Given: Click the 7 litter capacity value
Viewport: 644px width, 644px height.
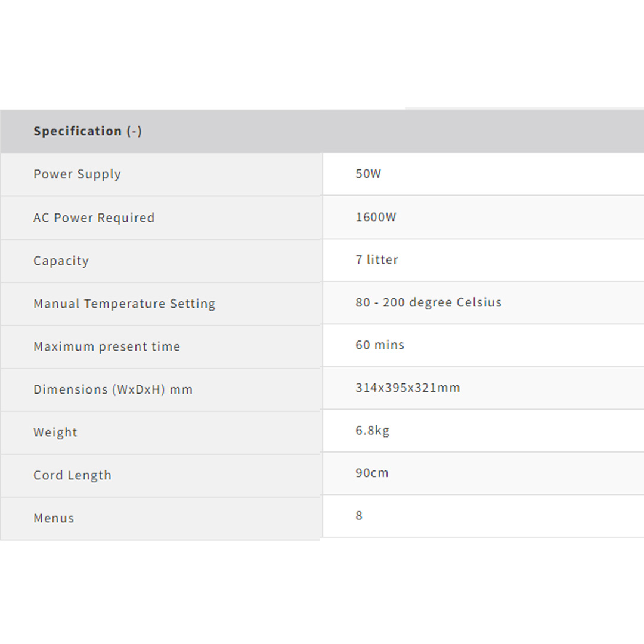Looking at the screenshot, I should click(377, 259).
